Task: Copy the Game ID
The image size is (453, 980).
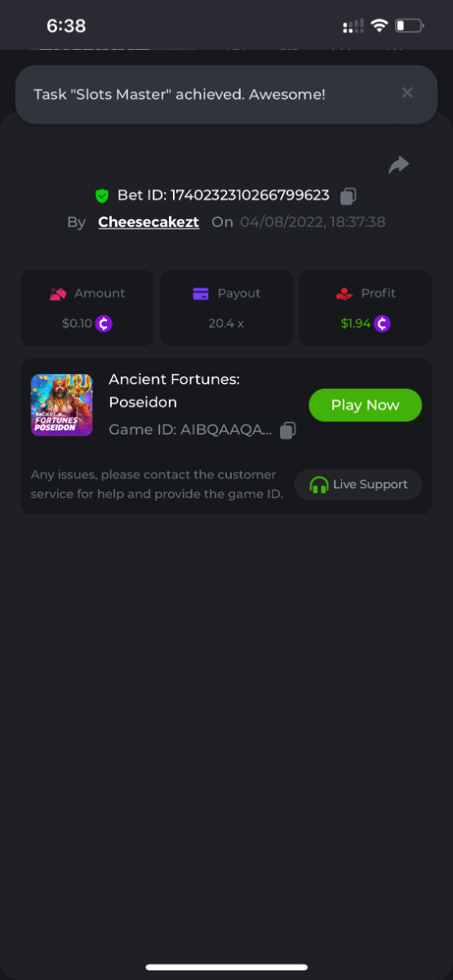Action: tap(287, 430)
